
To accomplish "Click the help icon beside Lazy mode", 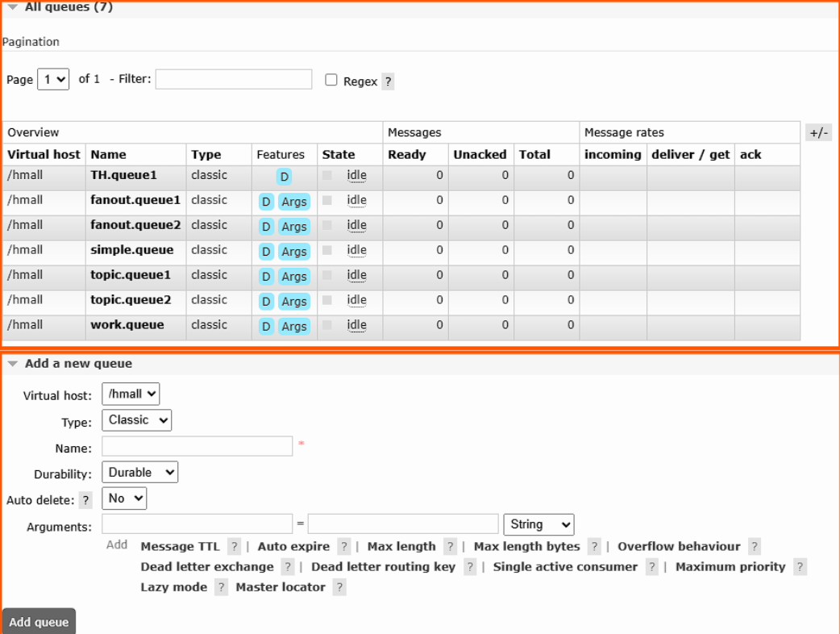I will (x=221, y=587).
